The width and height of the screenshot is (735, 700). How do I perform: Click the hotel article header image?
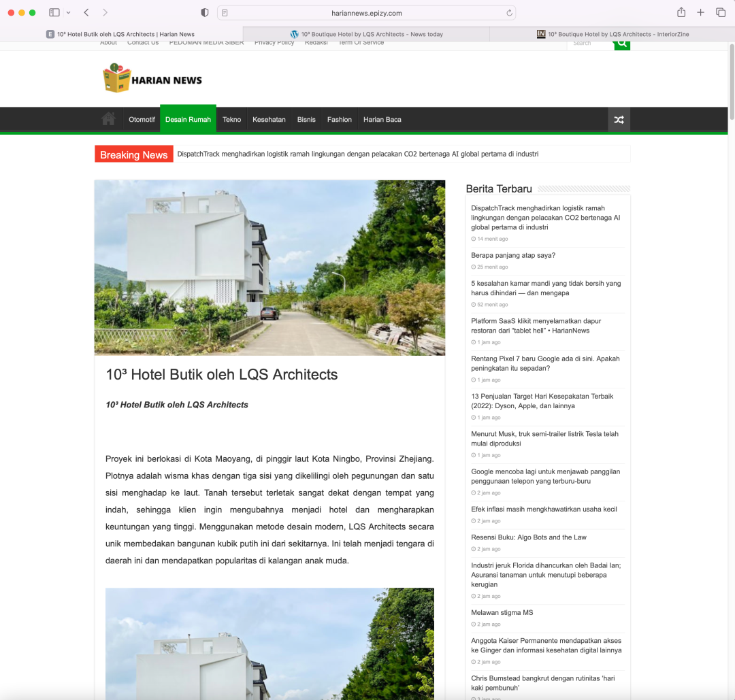pyautogui.click(x=269, y=267)
